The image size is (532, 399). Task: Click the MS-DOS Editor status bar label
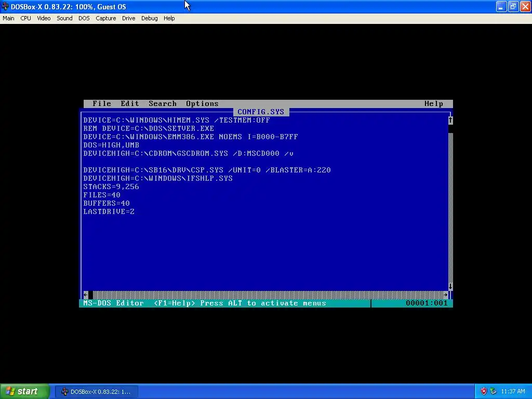pyautogui.click(x=113, y=303)
